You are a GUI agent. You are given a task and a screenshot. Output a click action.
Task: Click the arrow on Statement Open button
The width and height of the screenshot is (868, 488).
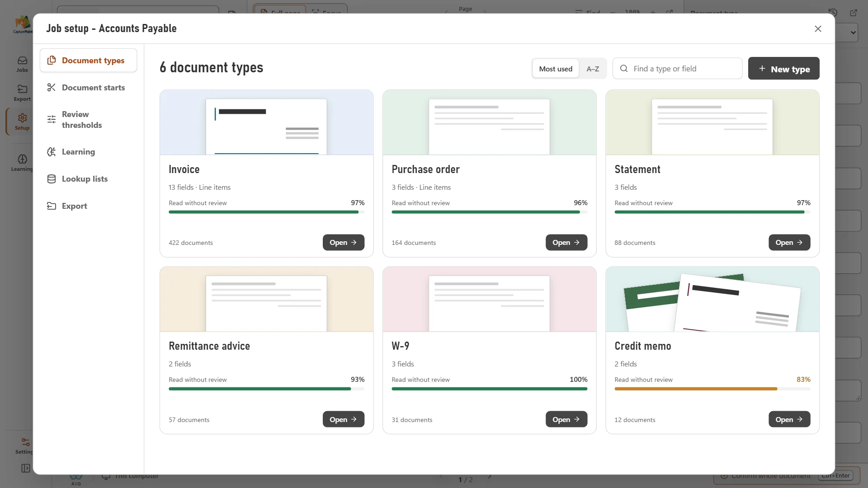point(800,242)
